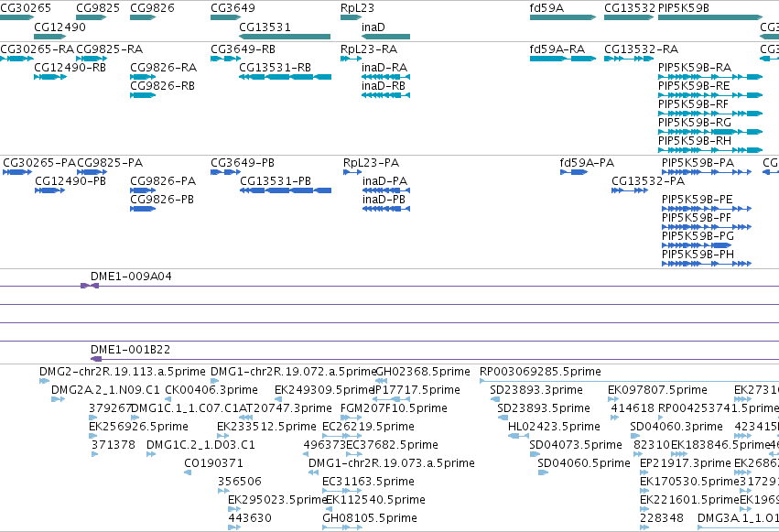This screenshot has width=779, height=532.
Task: Click the 443630 EST label
Action: pyautogui.click(x=250, y=517)
